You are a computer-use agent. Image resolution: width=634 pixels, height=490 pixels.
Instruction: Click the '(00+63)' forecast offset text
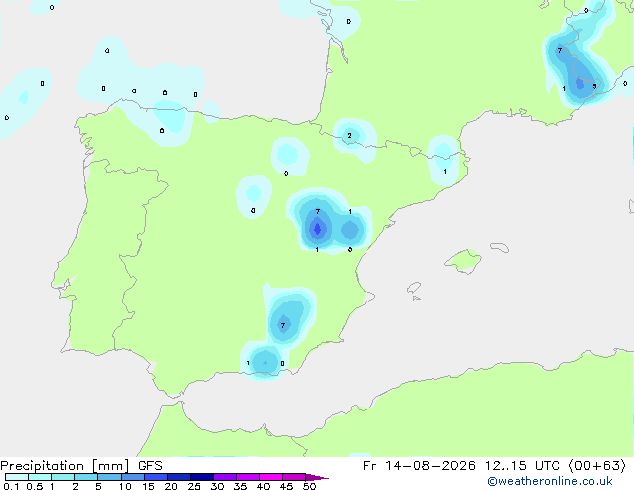598,466
